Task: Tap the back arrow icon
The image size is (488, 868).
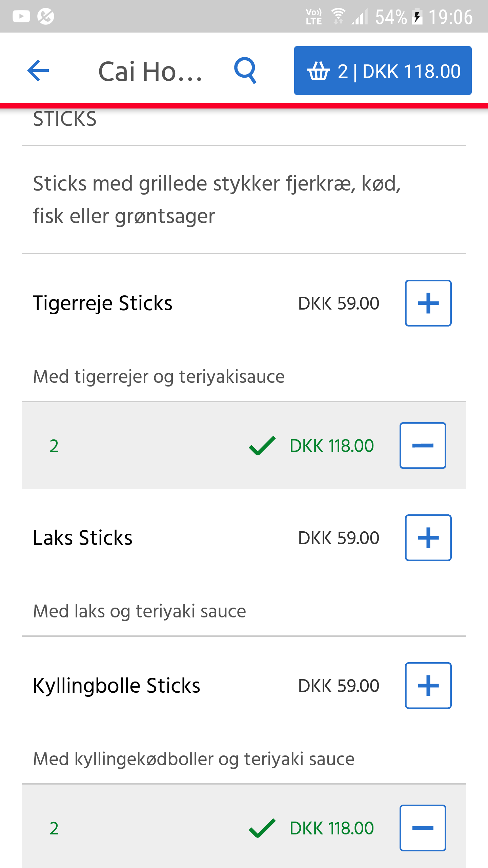Action: tap(38, 71)
